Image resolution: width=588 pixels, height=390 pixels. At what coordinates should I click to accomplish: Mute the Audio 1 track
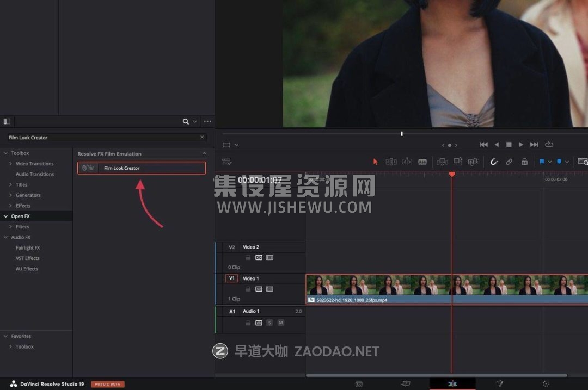pos(281,323)
